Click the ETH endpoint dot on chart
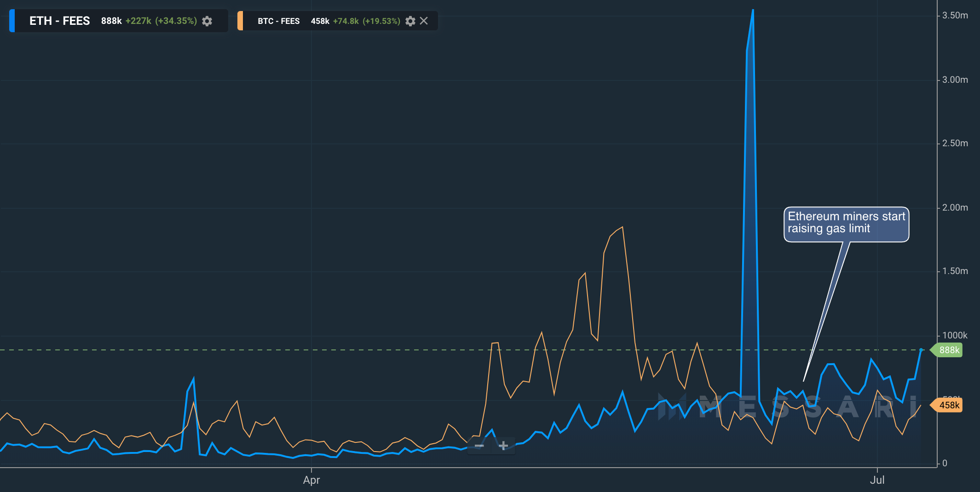The height and width of the screenshot is (492, 980). (x=921, y=350)
